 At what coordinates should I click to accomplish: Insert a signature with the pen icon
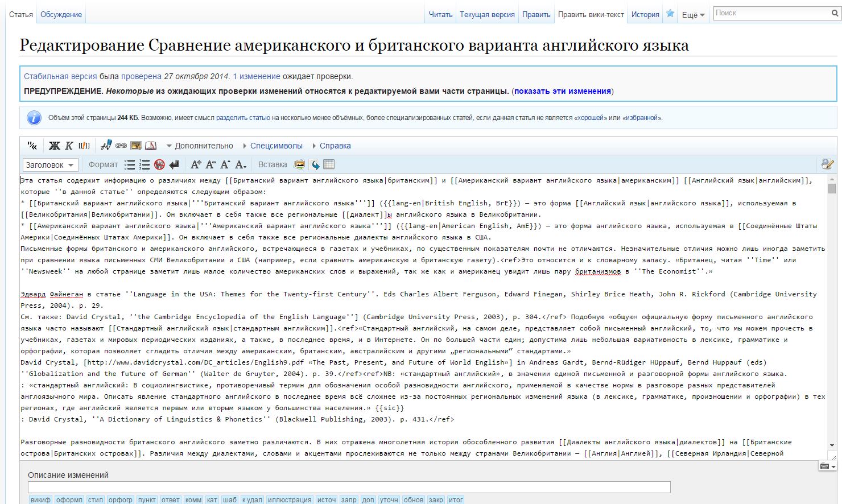click(106, 146)
